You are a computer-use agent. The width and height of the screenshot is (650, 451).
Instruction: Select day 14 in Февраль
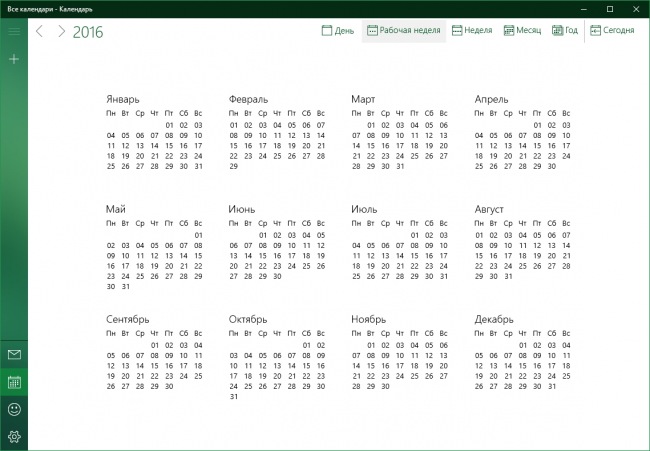(x=321, y=136)
